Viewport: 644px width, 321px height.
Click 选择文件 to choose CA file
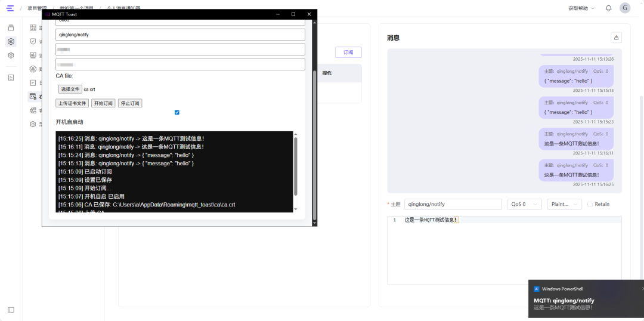click(70, 89)
